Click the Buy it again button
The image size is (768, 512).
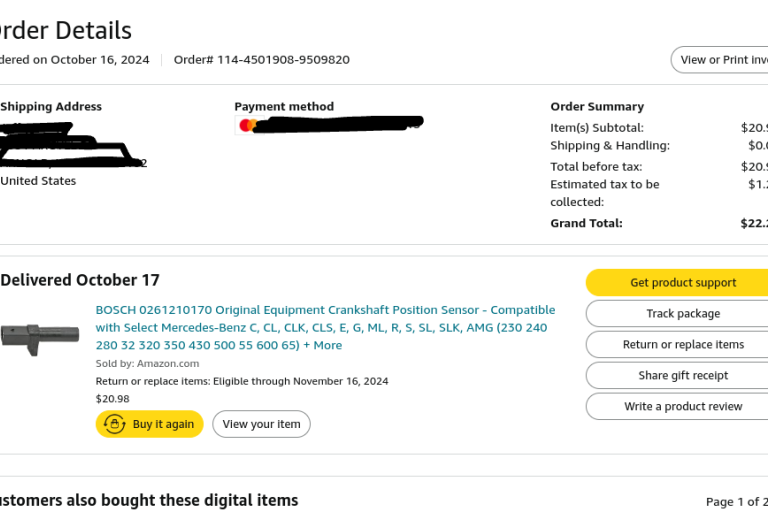coord(149,424)
